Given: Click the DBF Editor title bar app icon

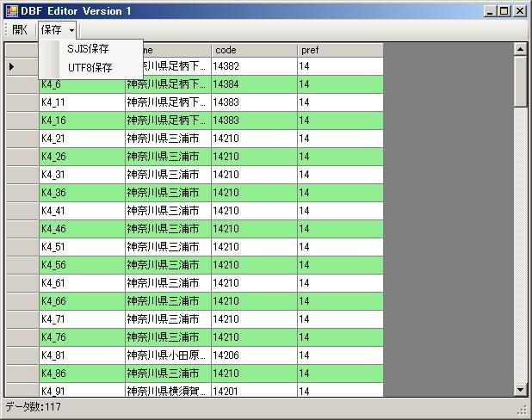Looking at the screenshot, I should [x=11, y=11].
